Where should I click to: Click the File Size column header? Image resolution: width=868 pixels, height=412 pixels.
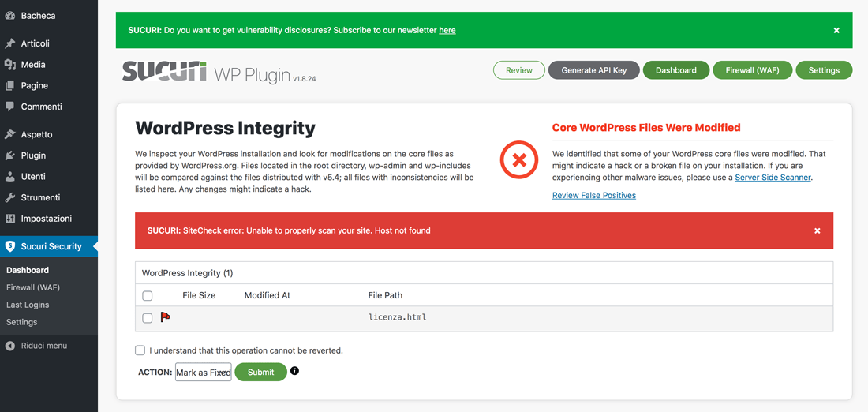coord(199,295)
